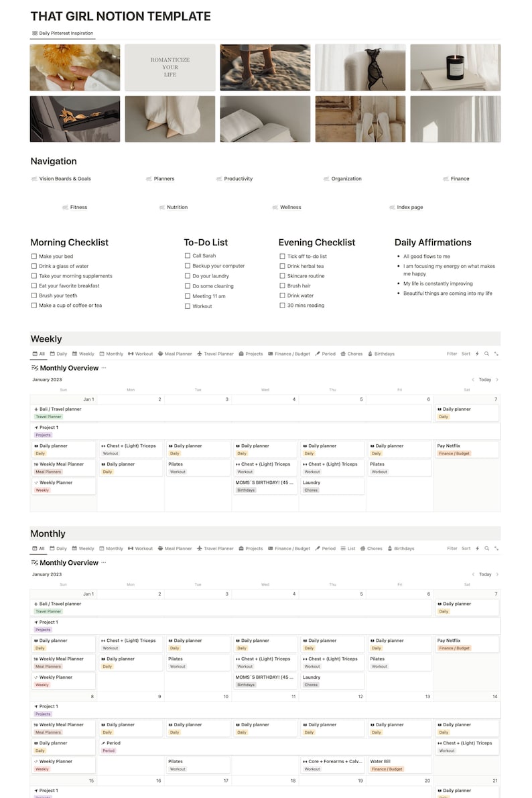
Task: Jump to Today in Monthly calendar
Action: click(485, 575)
